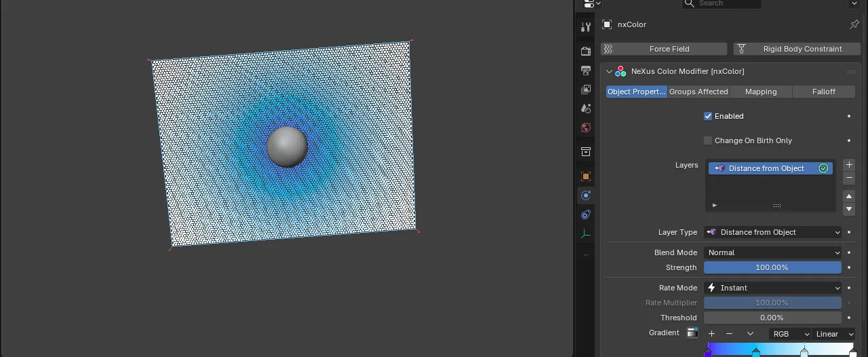Click the animate dot next to Blend Mode
868x357 pixels.
coord(849,252)
